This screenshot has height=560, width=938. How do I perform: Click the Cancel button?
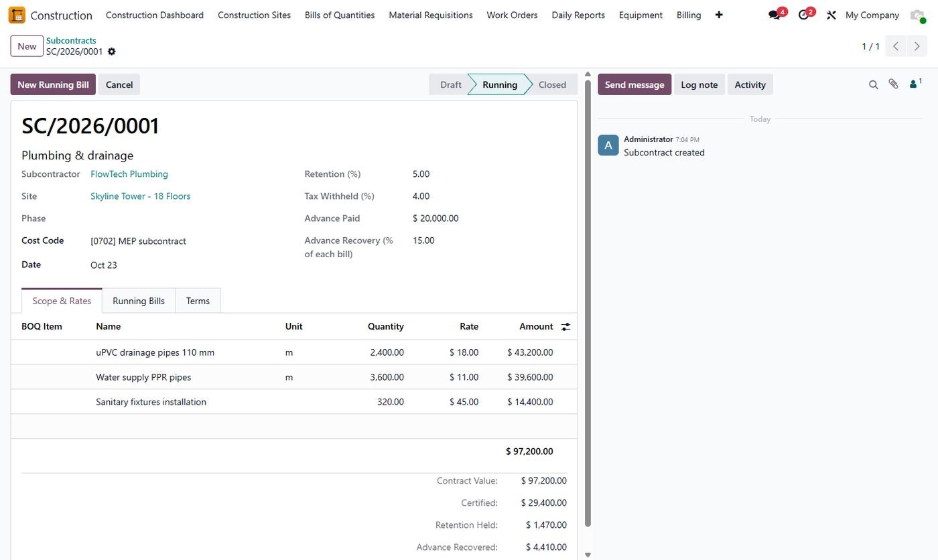click(119, 84)
